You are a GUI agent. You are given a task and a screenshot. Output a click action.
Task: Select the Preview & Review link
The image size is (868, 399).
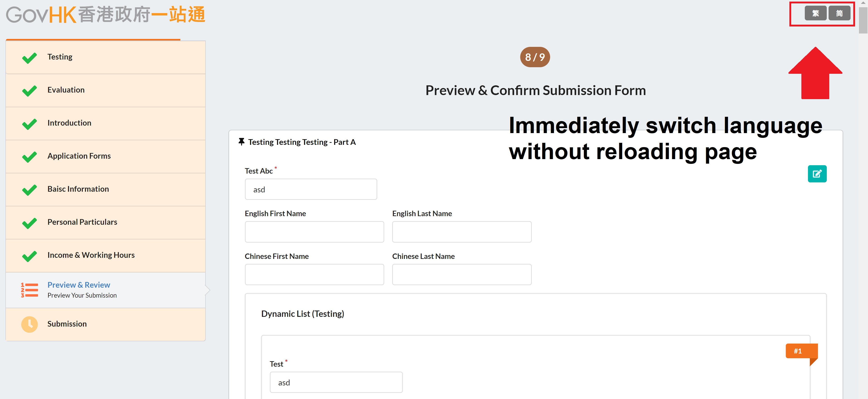click(x=79, y=285)
